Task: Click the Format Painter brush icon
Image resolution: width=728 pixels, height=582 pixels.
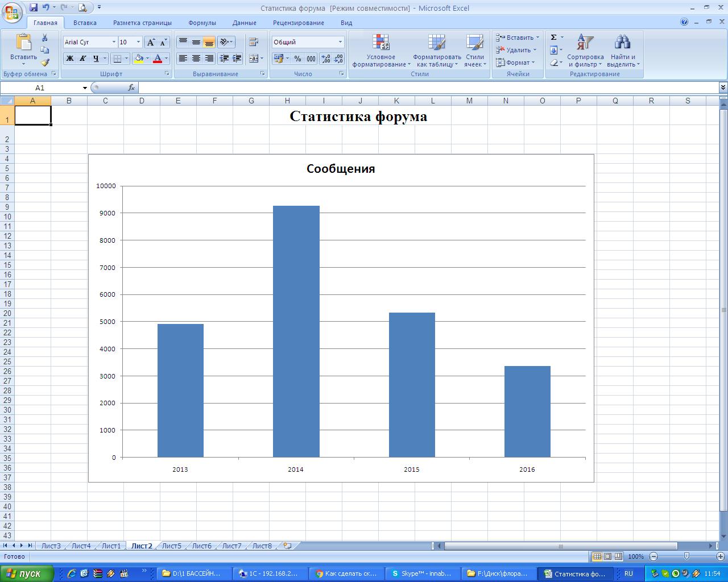Action: [x=45, y=63]
